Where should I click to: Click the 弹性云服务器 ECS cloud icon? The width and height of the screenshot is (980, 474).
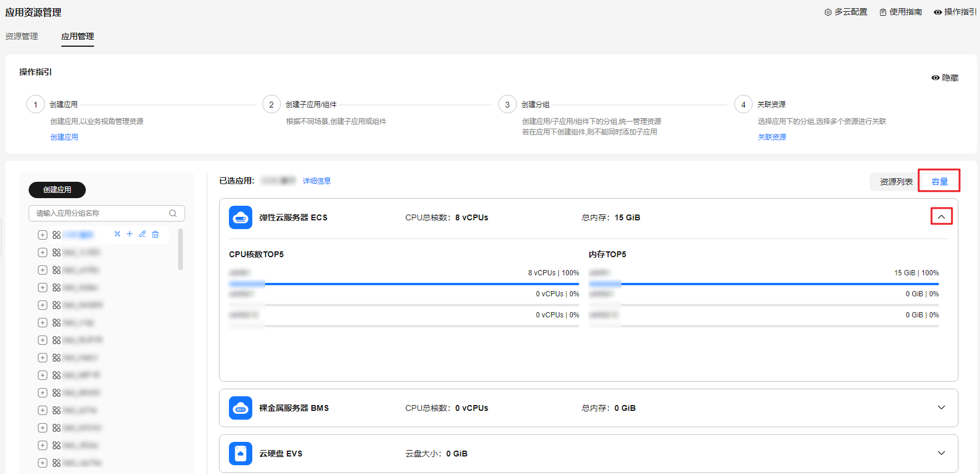(x=241, y=217)
